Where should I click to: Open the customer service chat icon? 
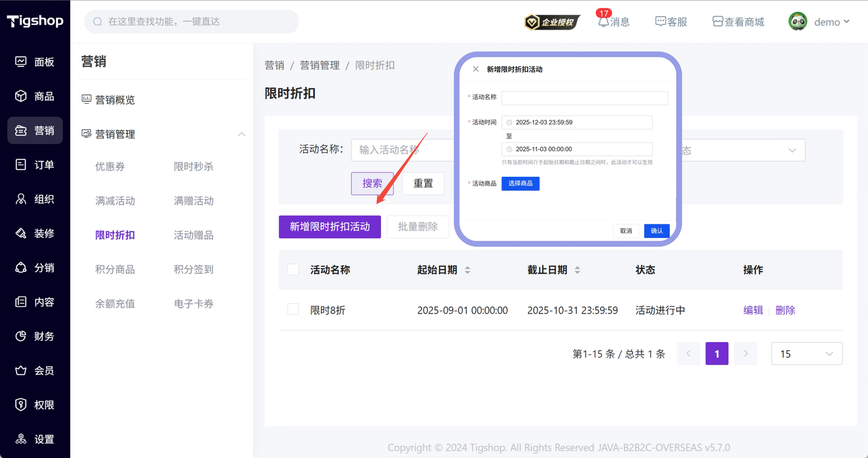(660, 22)
